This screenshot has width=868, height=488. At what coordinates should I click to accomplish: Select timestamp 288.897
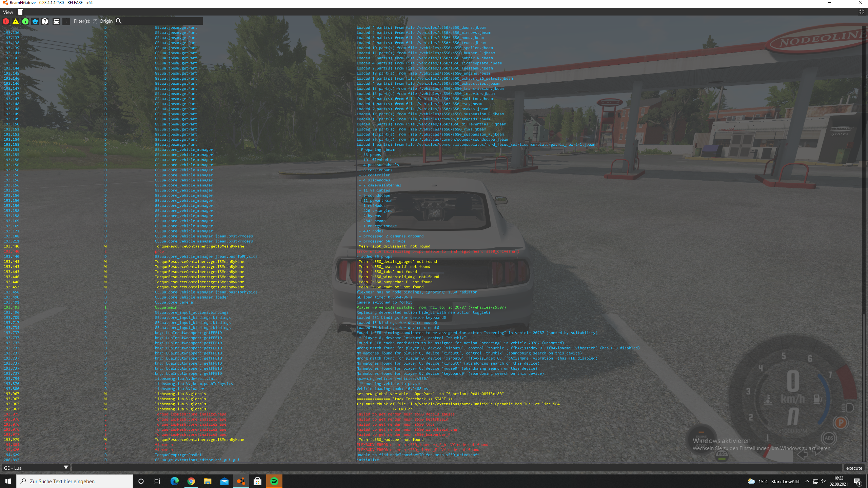pyautogui.click(x=12, y=460)
